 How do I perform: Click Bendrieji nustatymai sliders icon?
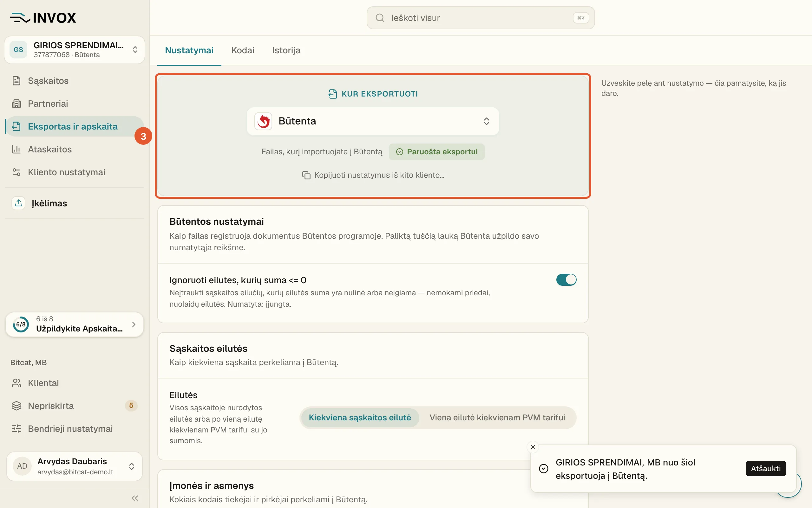pos(16,429)
